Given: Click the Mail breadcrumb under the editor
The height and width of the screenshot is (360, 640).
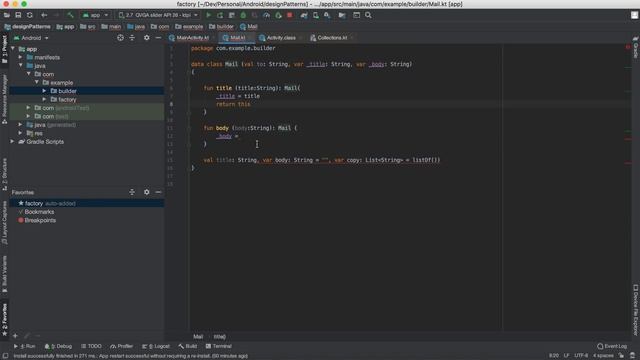Looking at the screenshot, I should click(x=198, y=337).
